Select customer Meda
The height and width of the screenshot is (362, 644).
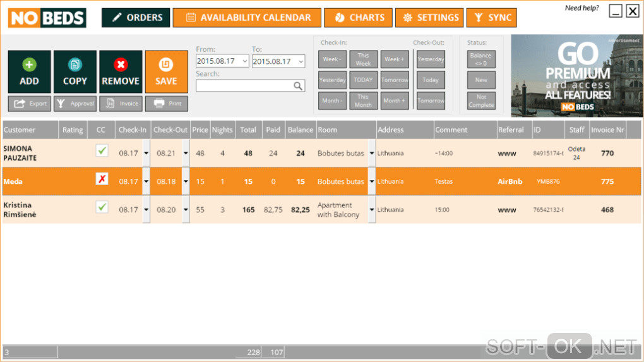coord(13,181)
